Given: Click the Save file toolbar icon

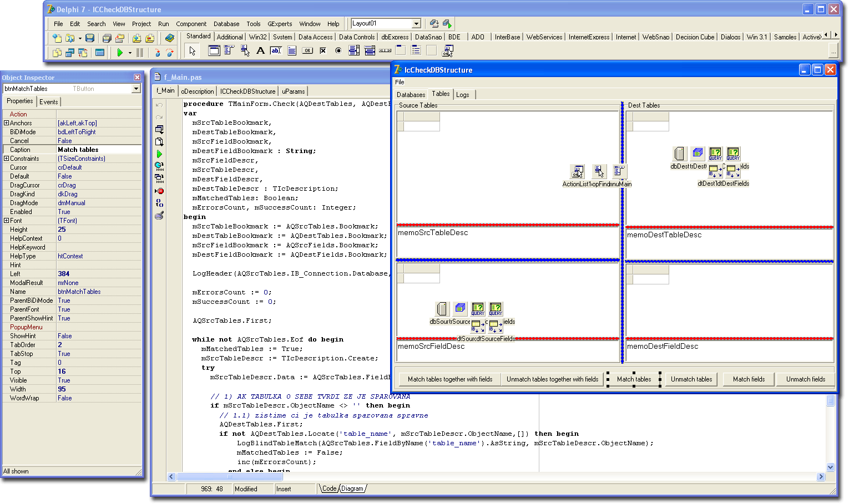Looking at the screenshot, I should 90,38.
